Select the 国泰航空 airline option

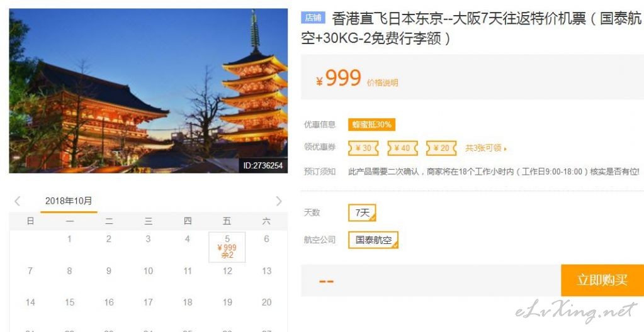(x=373, y=240)
